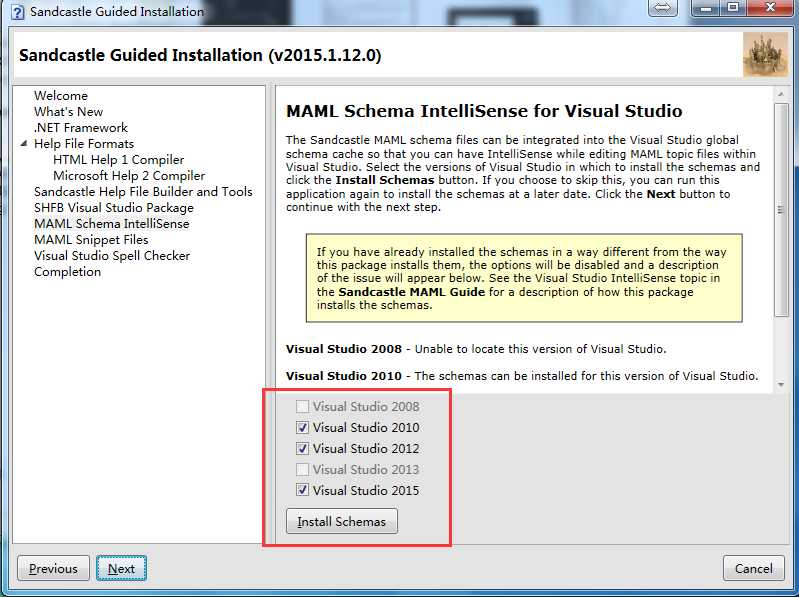
Task: Jump to the Completion step
Action: (67, 272)
